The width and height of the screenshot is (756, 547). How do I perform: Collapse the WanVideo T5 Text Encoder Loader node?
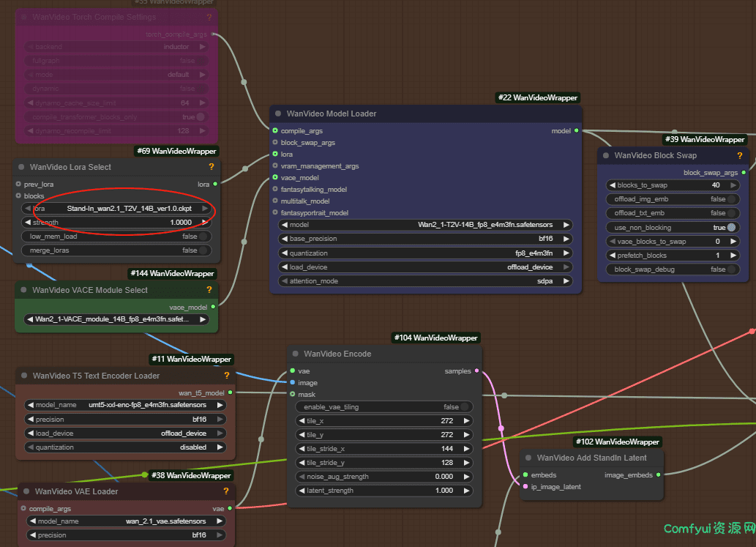pos(24,375)
